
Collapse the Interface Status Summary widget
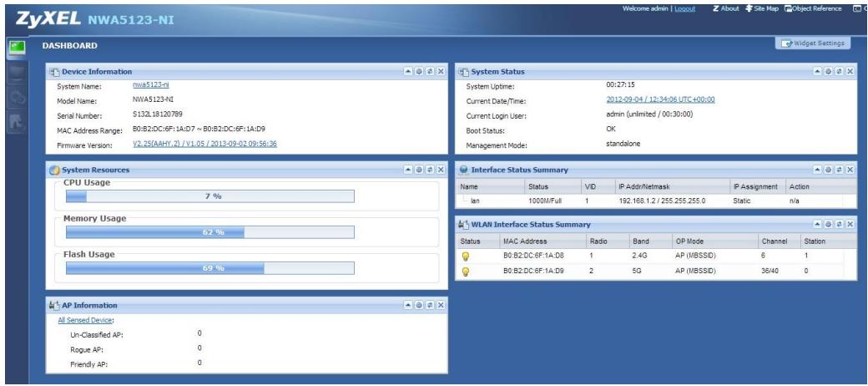tap(817, 170)
